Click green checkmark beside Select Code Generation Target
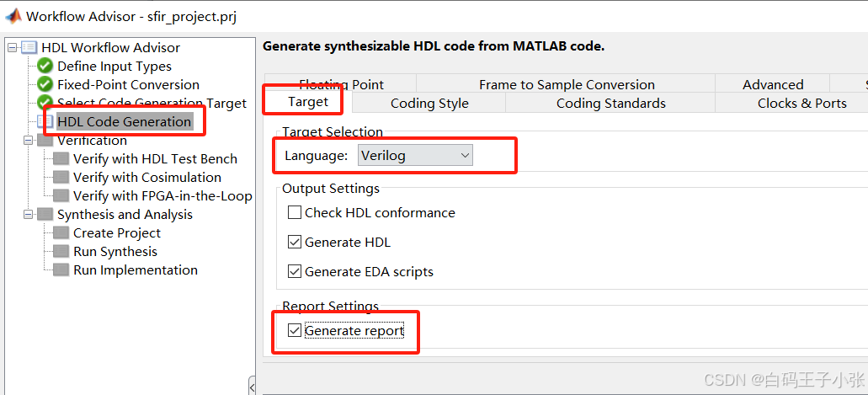Image resolution: width=868 pixels, height=395 pixels. pos(45,102)
